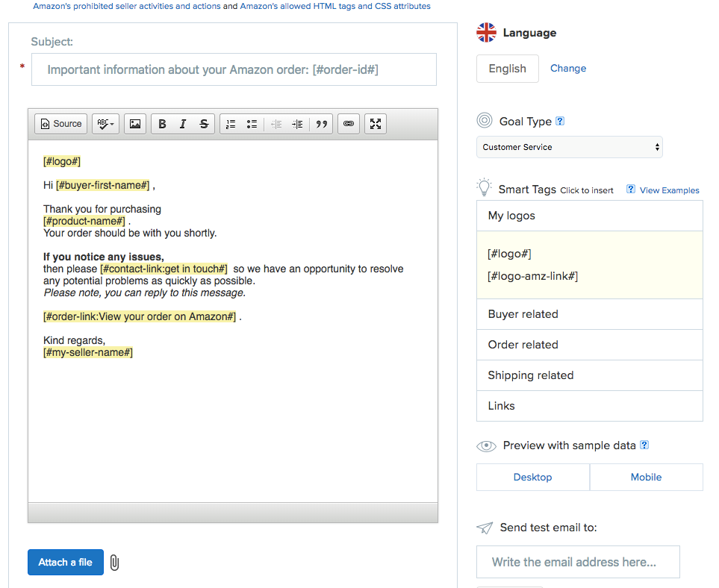This screenshot has width=719, height=588.
Task: Insert an image with the toolbar image icon
Action: (x=135, y=124)
